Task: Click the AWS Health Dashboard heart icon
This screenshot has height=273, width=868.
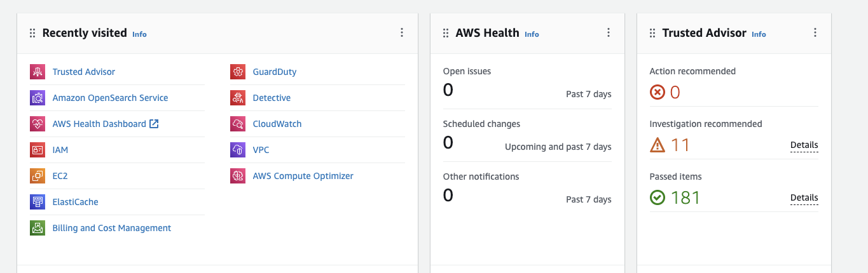Action: [x=38, y=124]
